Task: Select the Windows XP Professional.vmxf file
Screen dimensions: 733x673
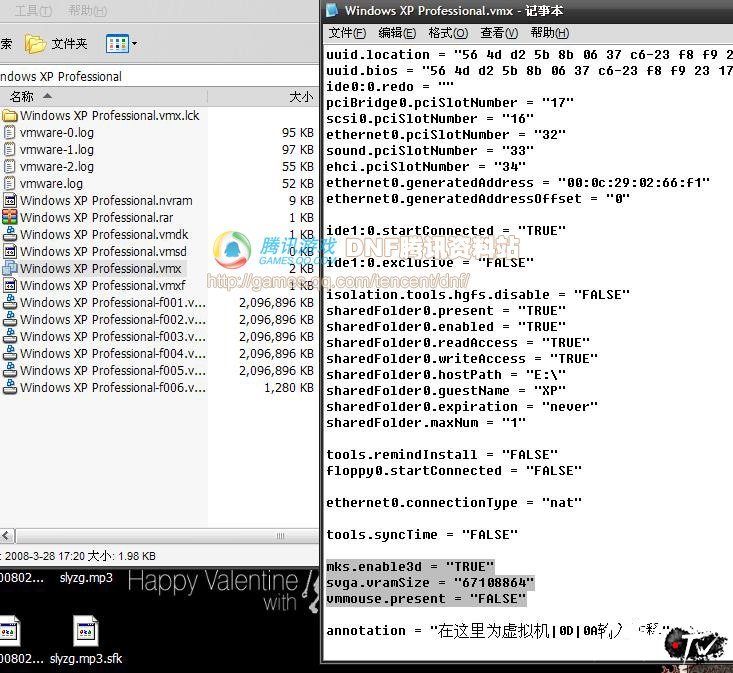Action: [x=102, y=285]
